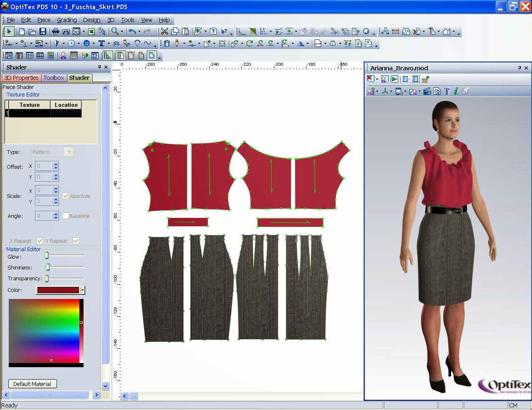Open the context help question-mark tool
Screen dimensions: 532x410
[x=213, y=31]
